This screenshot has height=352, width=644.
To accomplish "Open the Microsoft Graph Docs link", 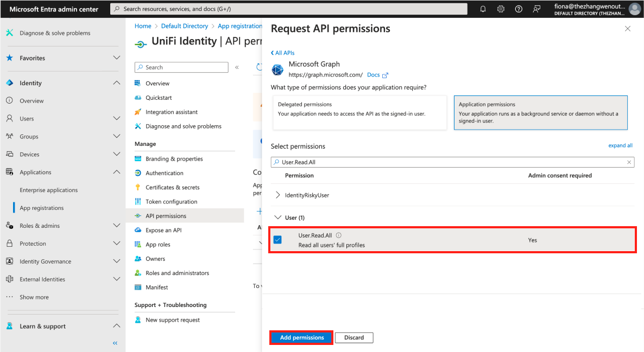I will pyautogui.click(x=377, y=75).
